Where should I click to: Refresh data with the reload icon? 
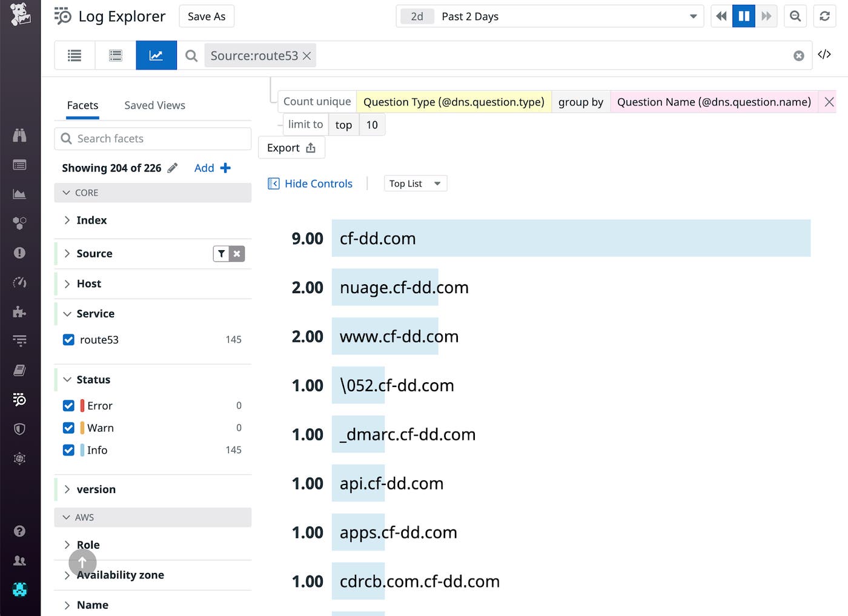[824, 16]
